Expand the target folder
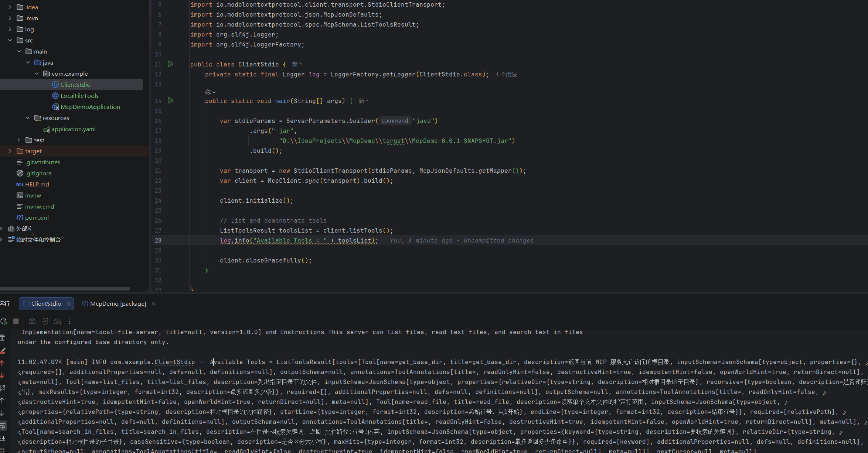Screen dimensions: 868x453 pos(10,151)
